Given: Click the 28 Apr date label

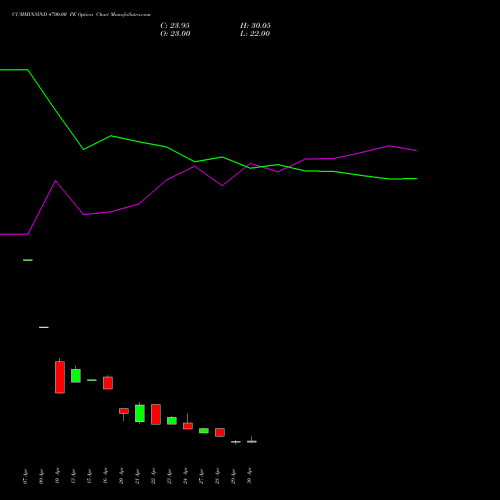Looking at the screenshot, I should point(217,477).
